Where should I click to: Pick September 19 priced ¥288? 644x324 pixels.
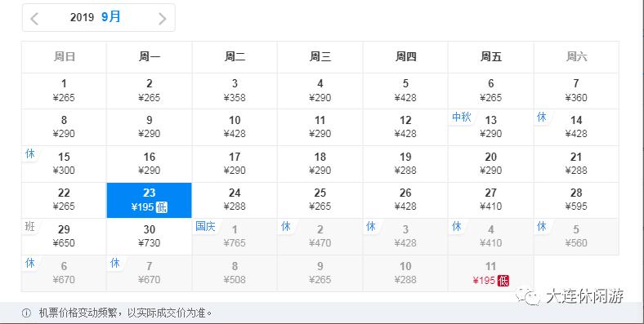coord(405,164)
